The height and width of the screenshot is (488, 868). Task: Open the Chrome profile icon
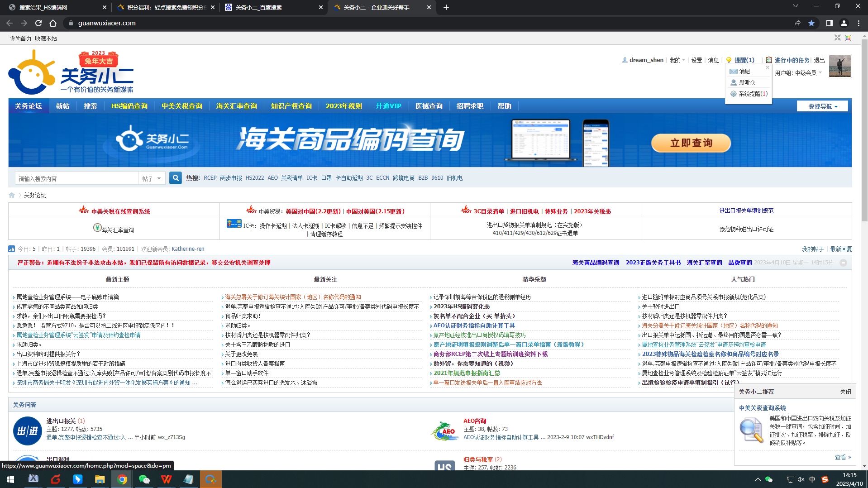(844, 23)
